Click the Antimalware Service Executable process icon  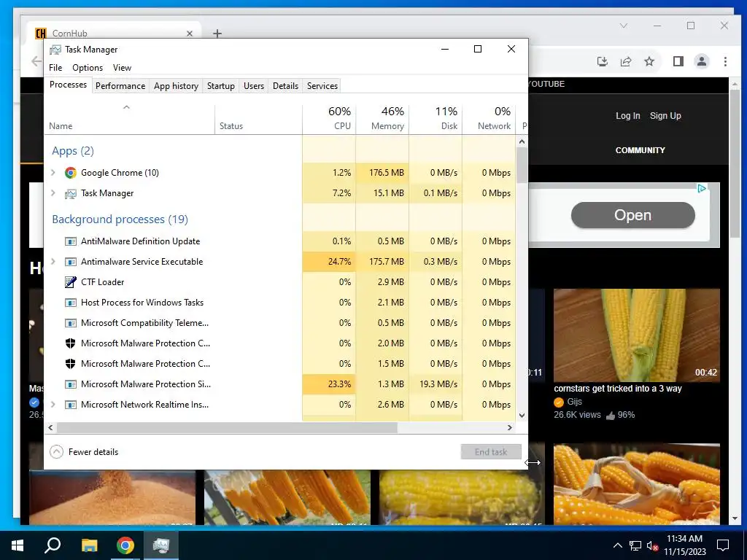(x=71, y=262)
